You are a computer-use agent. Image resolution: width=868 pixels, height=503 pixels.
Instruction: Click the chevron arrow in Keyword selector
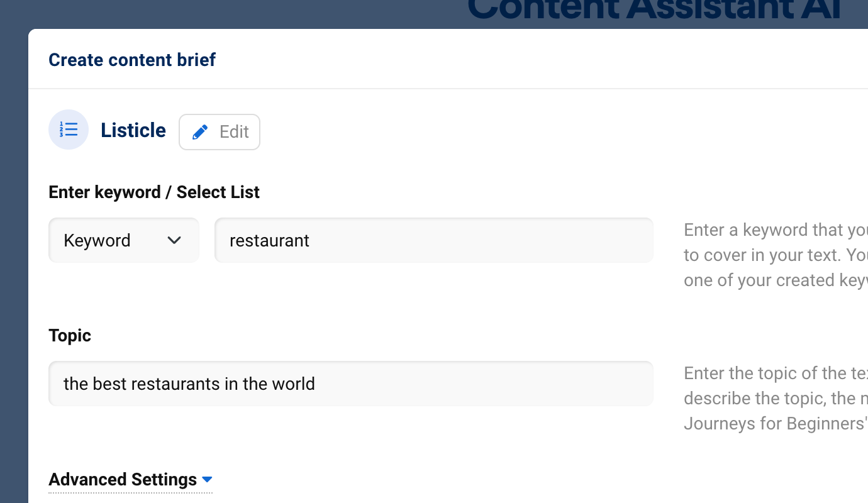tap(174, 240)
